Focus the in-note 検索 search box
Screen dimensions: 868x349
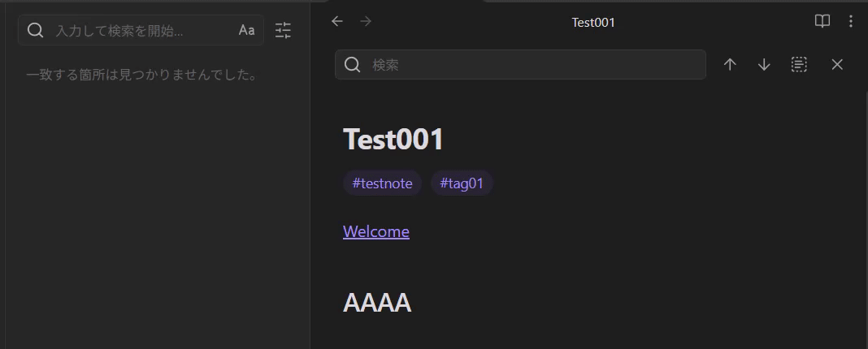[x=520, y=65]
